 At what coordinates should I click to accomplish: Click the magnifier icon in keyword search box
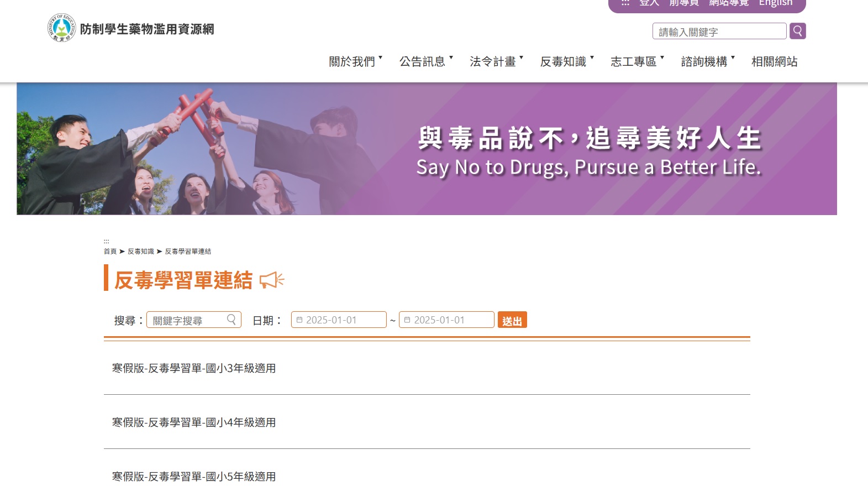(232, 320)
